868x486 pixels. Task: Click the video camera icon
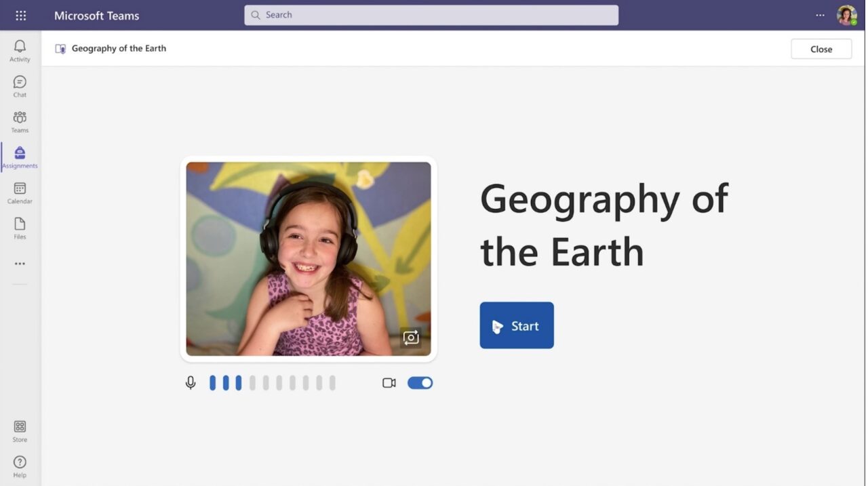[x=389, y=382]
